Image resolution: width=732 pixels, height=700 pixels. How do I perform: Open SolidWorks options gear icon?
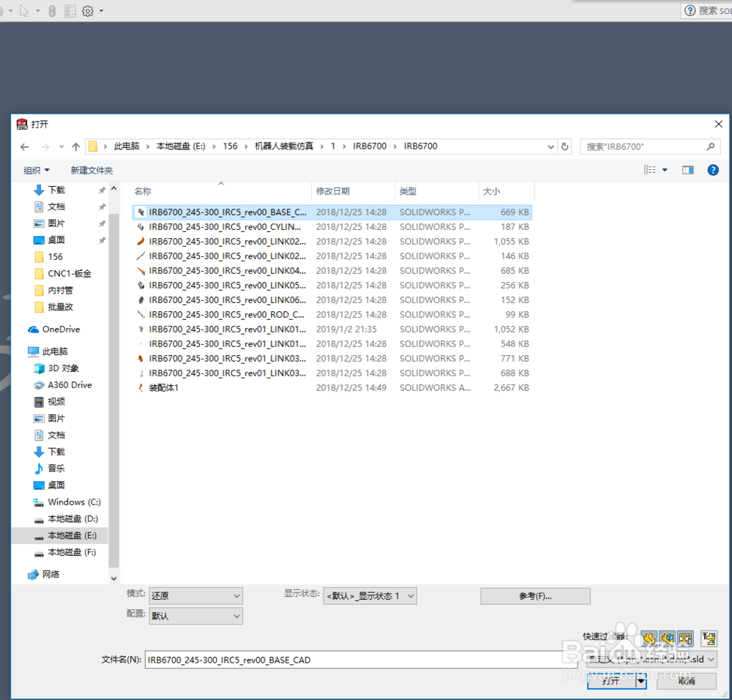pyautogui.click(x=87, y=11)
